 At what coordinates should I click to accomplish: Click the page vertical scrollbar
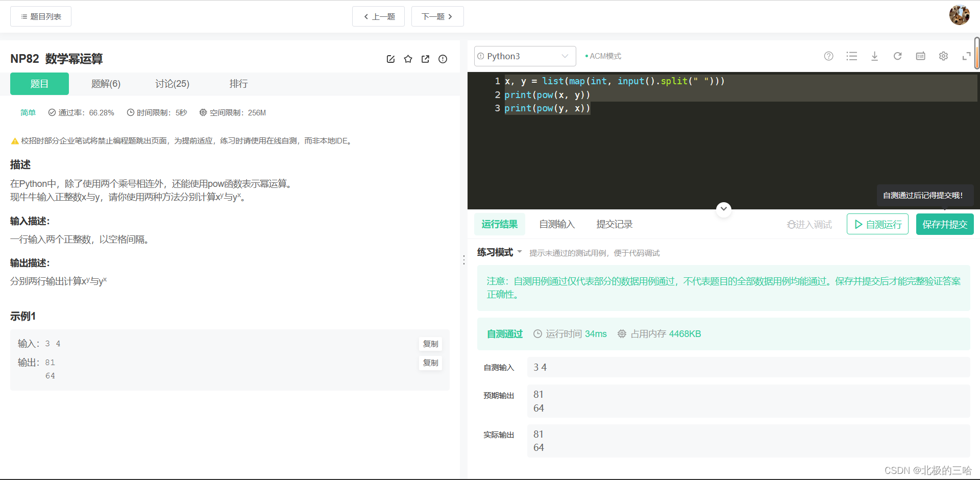pyautogui.click(x=976, y=53)
